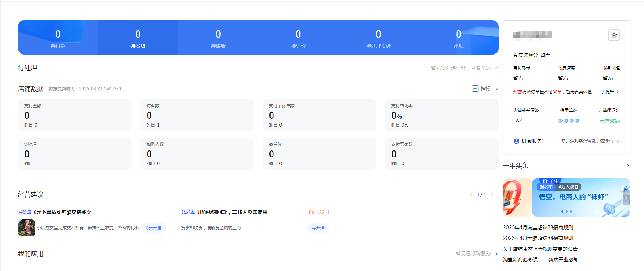The height and width of the screenshot is (271, 644).
Task: Open the 支付转化率 data card
Action: 442,115
